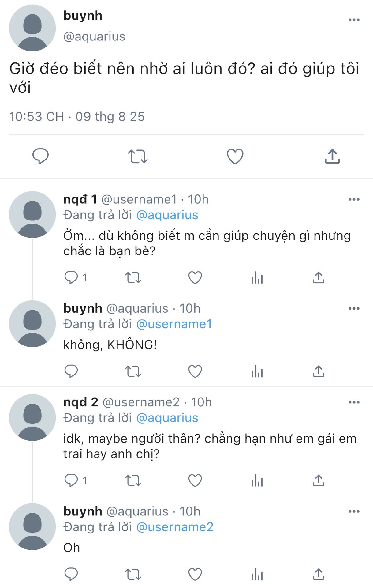Like the main tweet by buynh
Image resolution: width=373 pixels, height=588 pixels.
pyautogui.click(x=235, y=156)
